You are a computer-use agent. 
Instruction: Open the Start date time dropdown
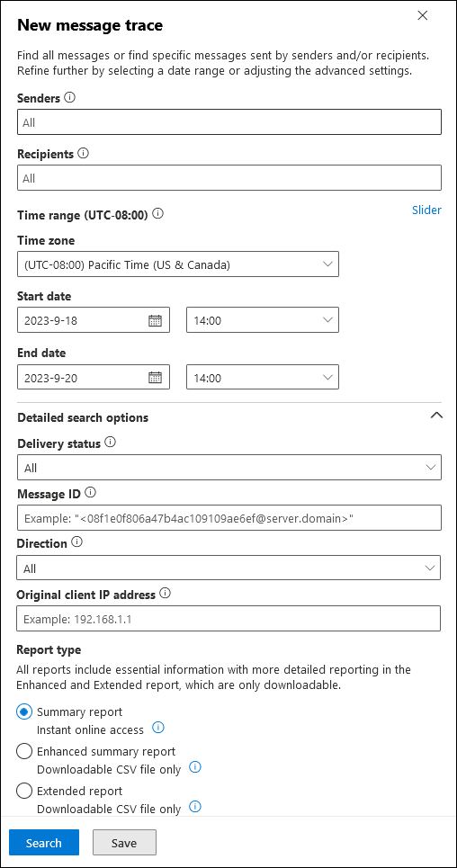[263, 320]
